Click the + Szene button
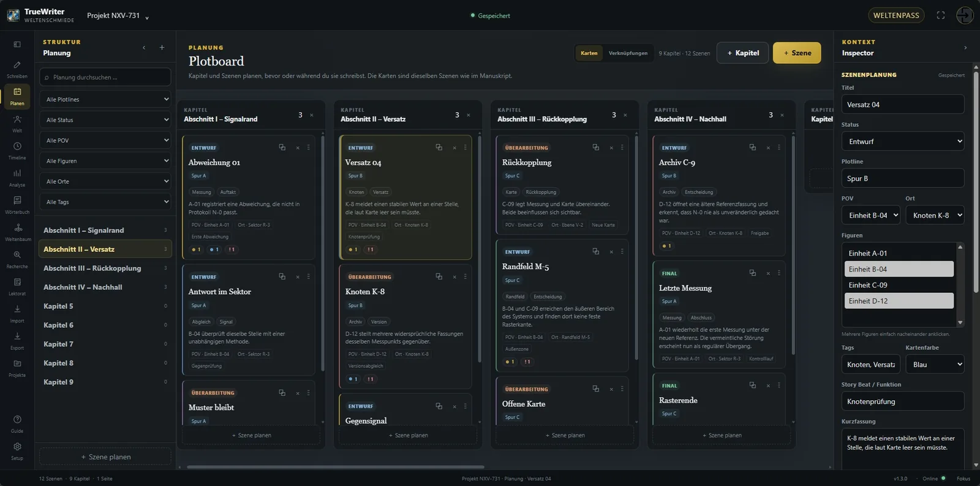The height and width of the screenshot is (486, 980). [x=797, y=53]
